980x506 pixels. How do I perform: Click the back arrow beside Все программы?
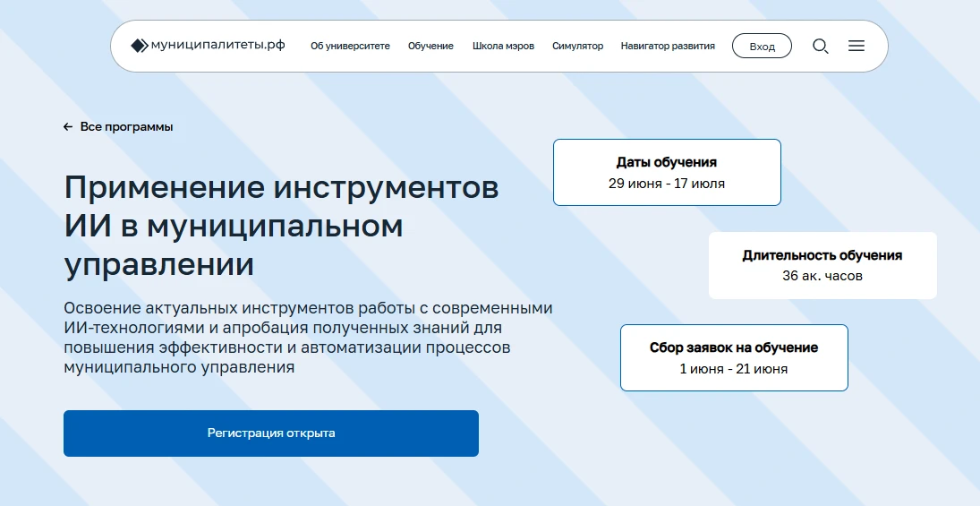[68, 127]
